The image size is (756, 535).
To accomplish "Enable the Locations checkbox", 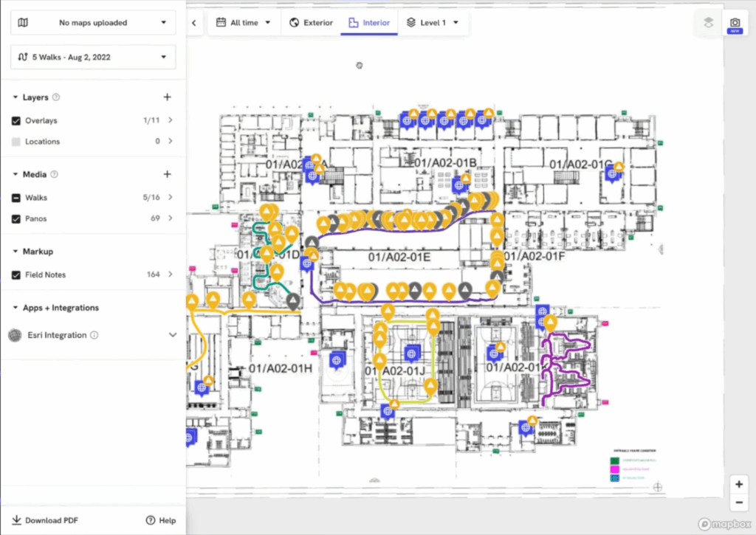I will coord(16,142).
